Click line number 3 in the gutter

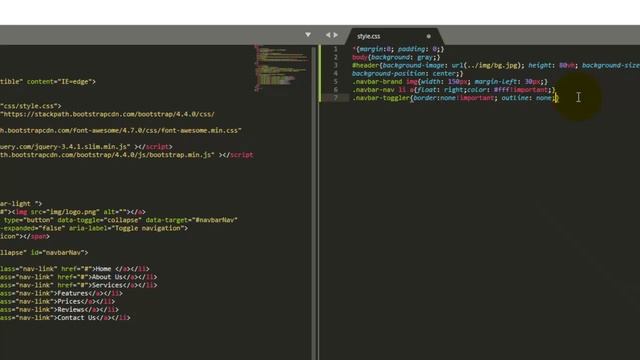pos(336,65)
